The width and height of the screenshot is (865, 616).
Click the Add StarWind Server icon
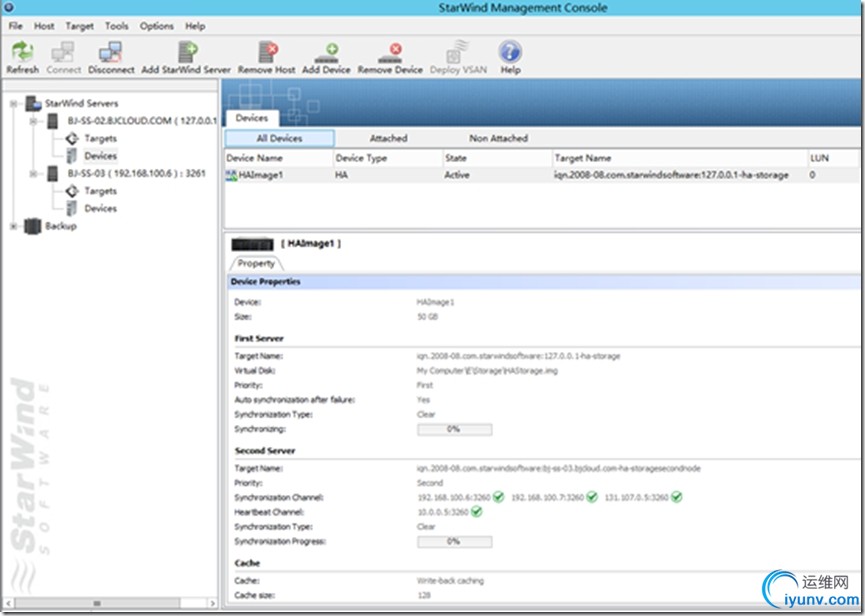tap(188, 52)
